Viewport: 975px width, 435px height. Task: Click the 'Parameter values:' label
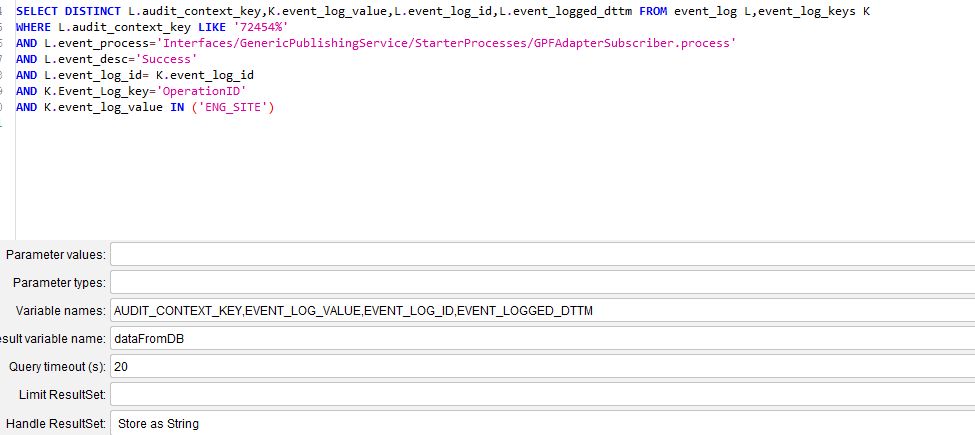coord(55,255)
